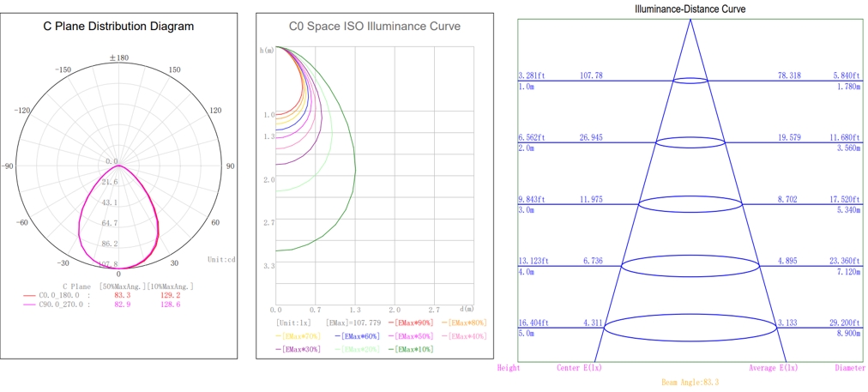
Task: Click the 78.318 average illuminance value
Action: [789, 75]
